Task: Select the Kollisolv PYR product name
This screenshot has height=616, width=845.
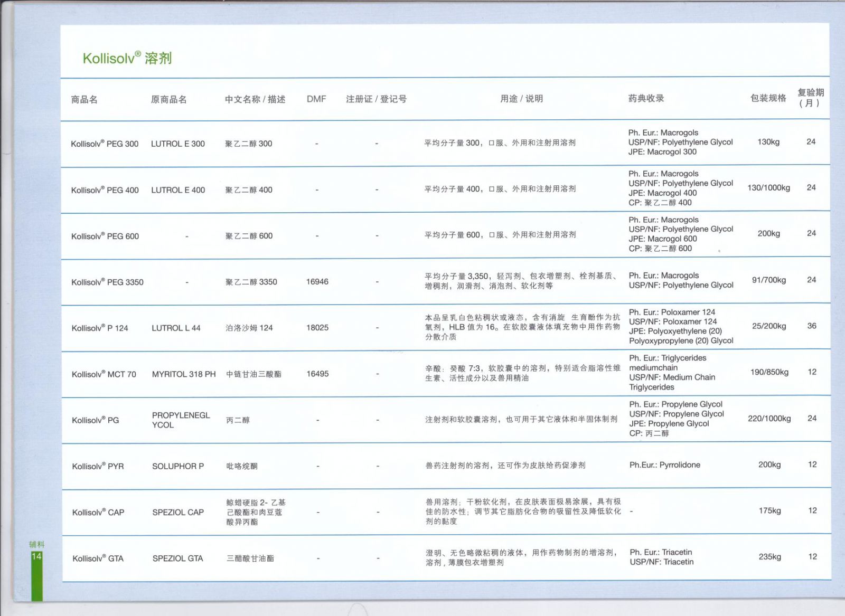Action: coord(98,466)
